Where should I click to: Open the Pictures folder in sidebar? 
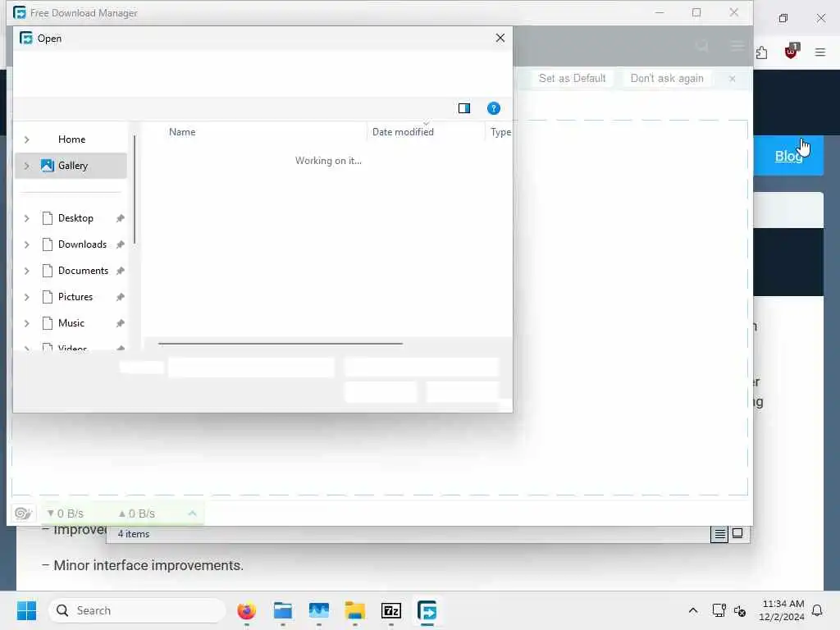point(75,297)
